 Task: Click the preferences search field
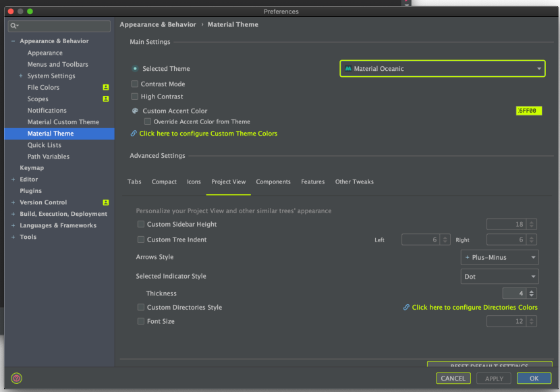point(59,26)
